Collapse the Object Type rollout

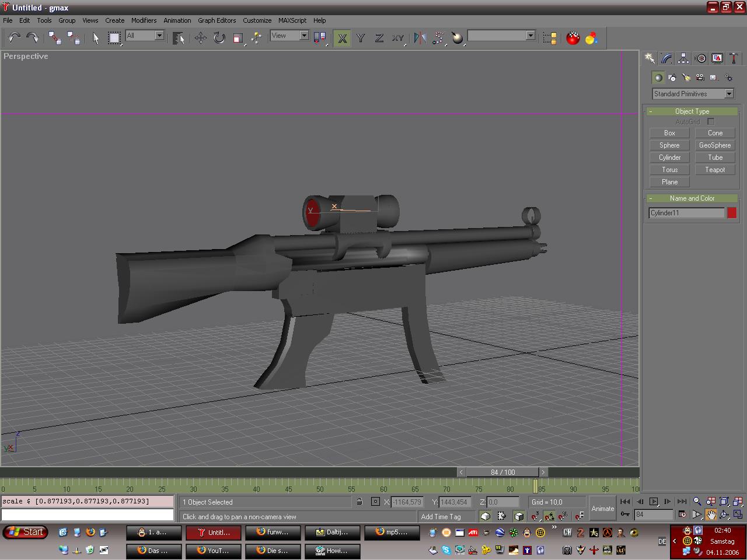pos(692,111)
